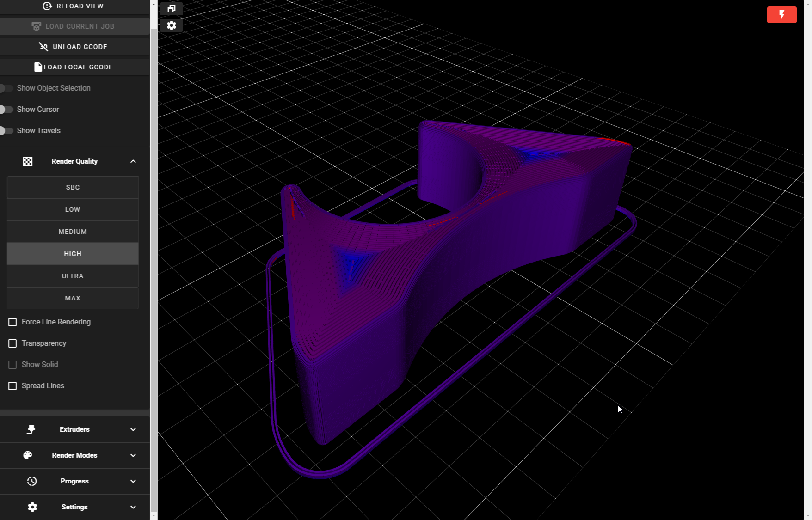Click the Render Quality heading text

(x=74, y=161)
